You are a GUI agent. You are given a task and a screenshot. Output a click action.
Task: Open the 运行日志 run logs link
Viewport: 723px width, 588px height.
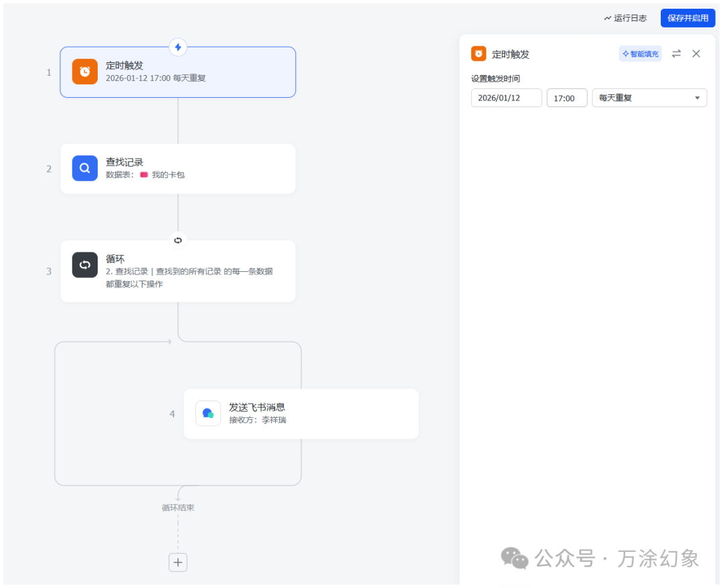625,18
